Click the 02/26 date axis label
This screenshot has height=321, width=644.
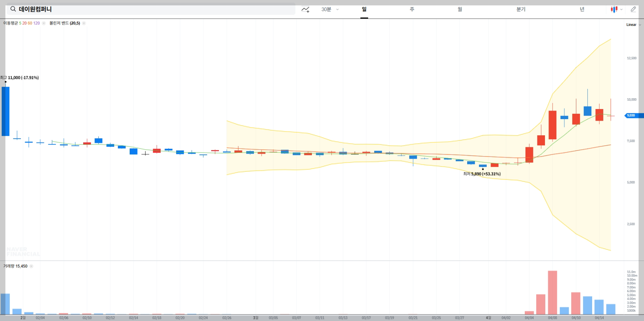tap(227, 318)
